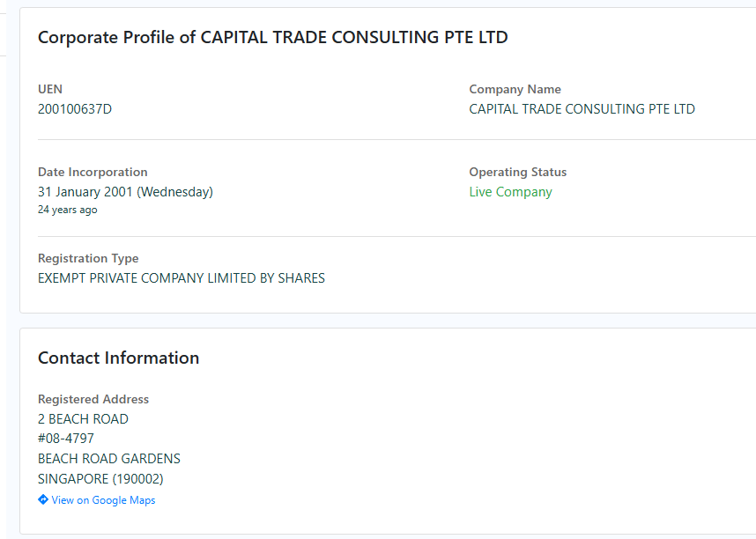Click the unit number #08-4797

pos(66,439)
